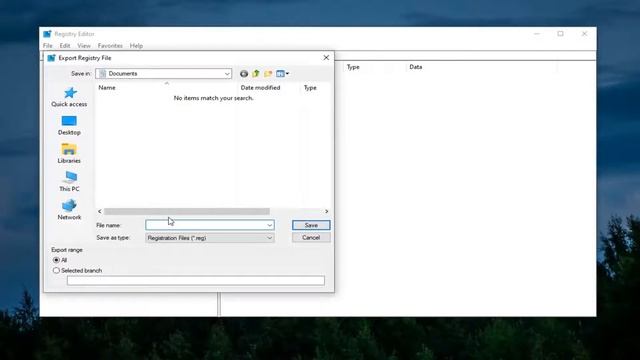Image resolution: width=640 pixels, height=360 pixels.
Task: Open the Favorites menu in Registry Editor
Action: point(110,46)
